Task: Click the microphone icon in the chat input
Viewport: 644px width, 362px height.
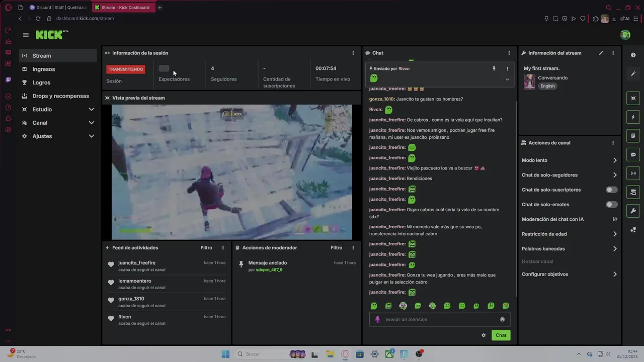Action: point(378,319)
